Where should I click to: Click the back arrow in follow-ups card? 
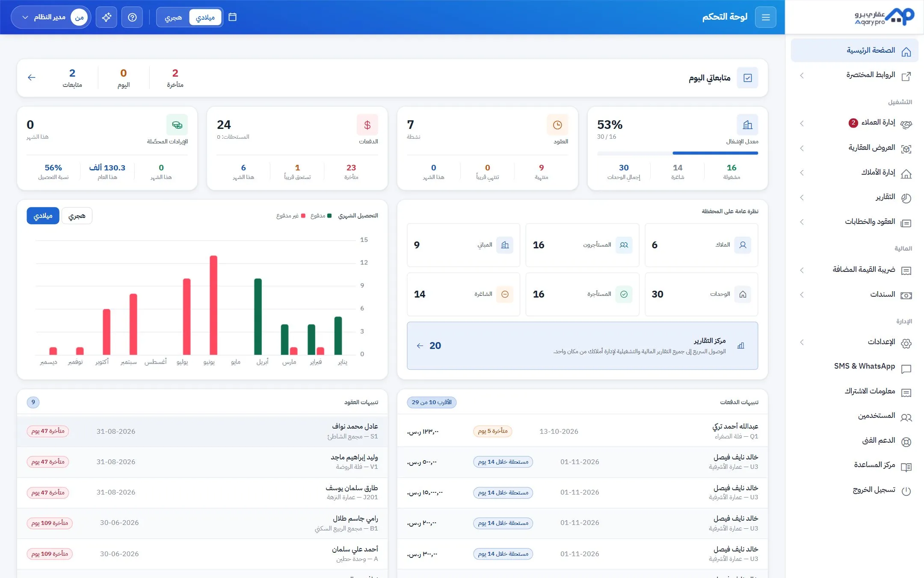[x=31, y=77]
